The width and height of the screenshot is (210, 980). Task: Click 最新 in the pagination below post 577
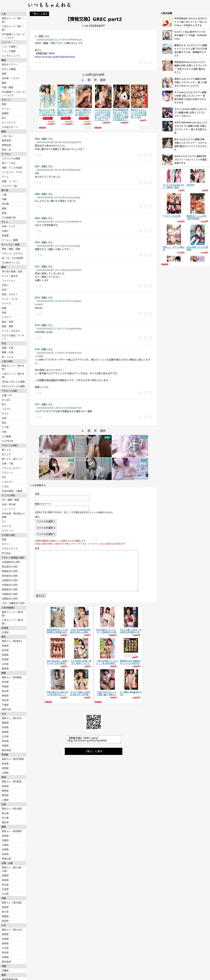103,431
